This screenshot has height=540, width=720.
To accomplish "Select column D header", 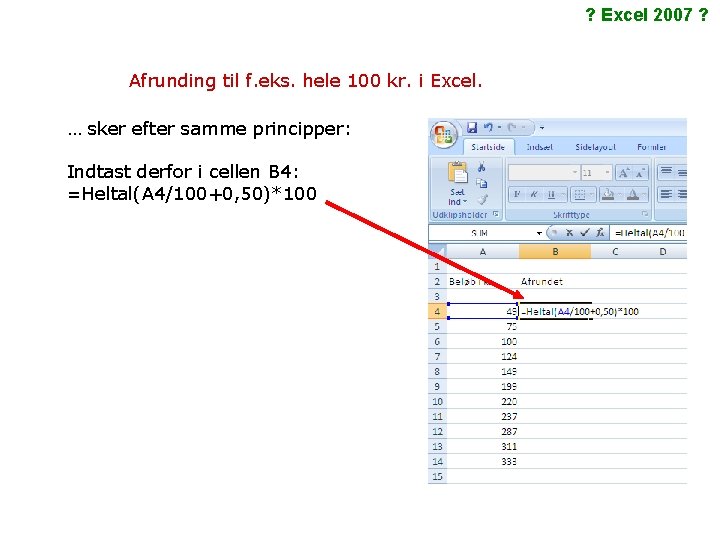I will click(x=663, y=252).
